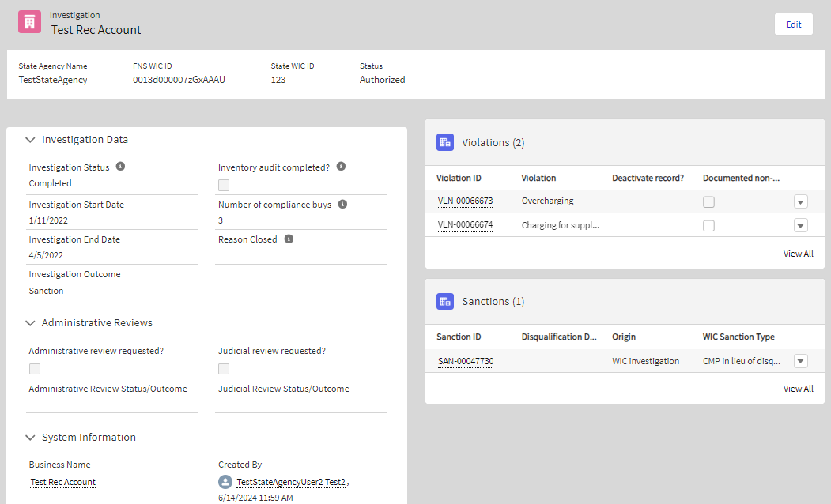Click the pink Investigation record icon
The image size is (831, 504).
tap(30, 22)
